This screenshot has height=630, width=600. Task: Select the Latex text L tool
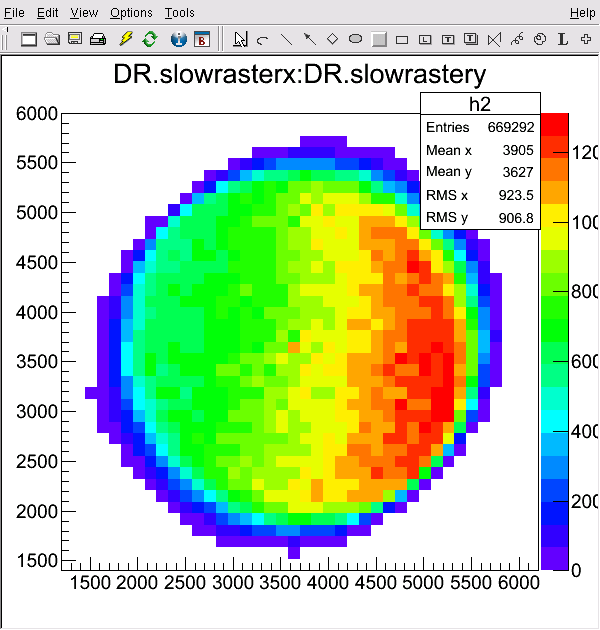(x=563, y=39)
